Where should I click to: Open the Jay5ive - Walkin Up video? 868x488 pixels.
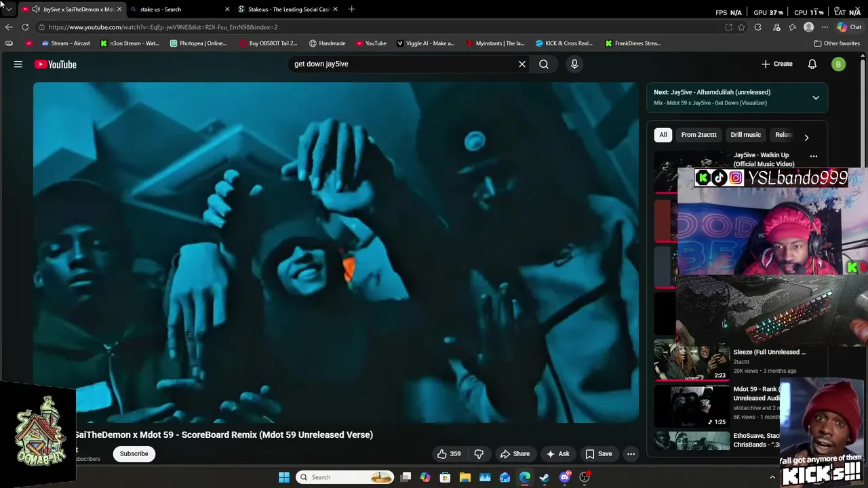tap(764, 159)
